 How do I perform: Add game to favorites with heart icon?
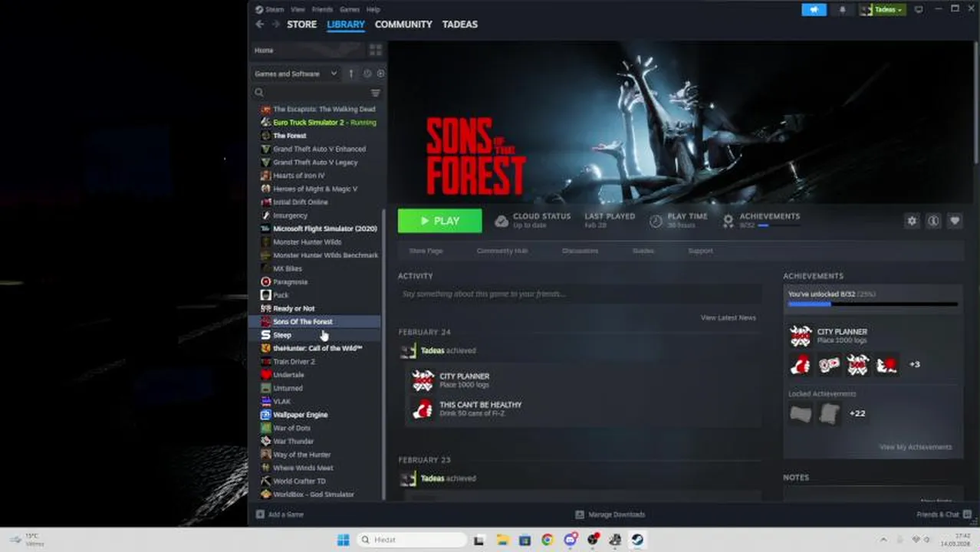955,221
